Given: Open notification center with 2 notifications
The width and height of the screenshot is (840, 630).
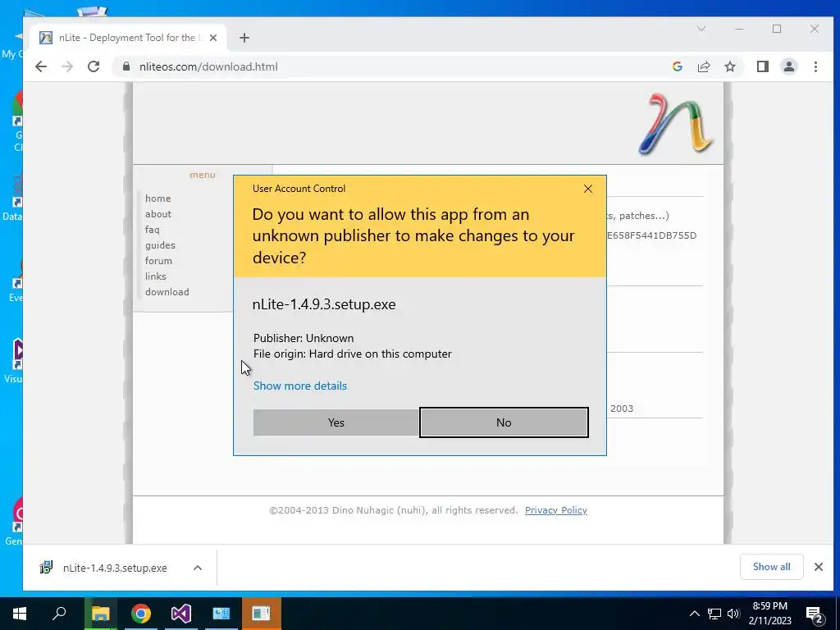Looking at the screenshot, I should click(x=815, y=615).
